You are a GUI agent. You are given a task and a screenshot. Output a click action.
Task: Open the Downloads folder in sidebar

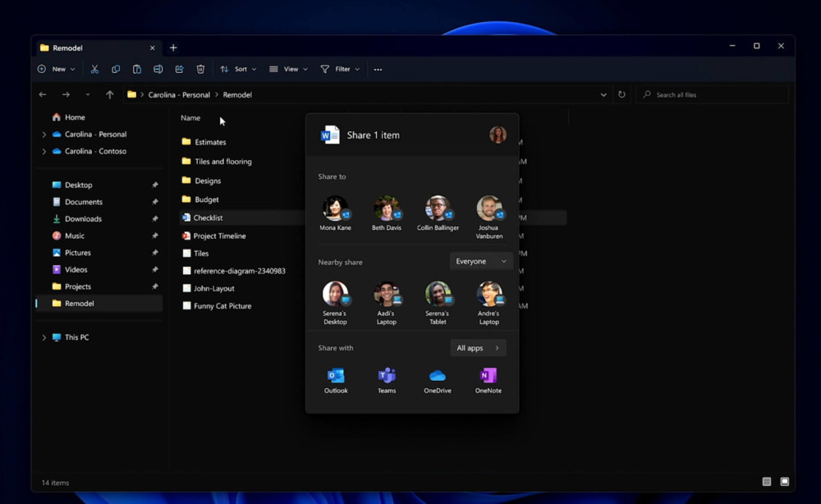click(x=83, y=219)
